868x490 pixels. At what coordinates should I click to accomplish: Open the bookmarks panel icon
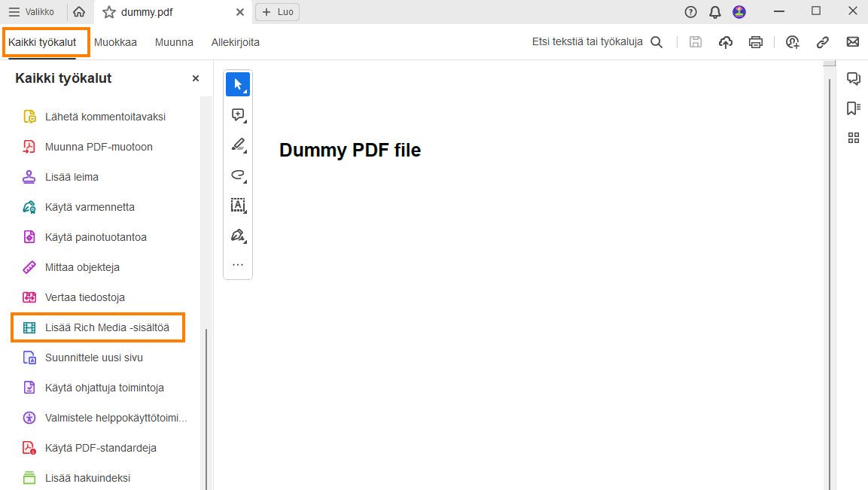pos(853,108)
